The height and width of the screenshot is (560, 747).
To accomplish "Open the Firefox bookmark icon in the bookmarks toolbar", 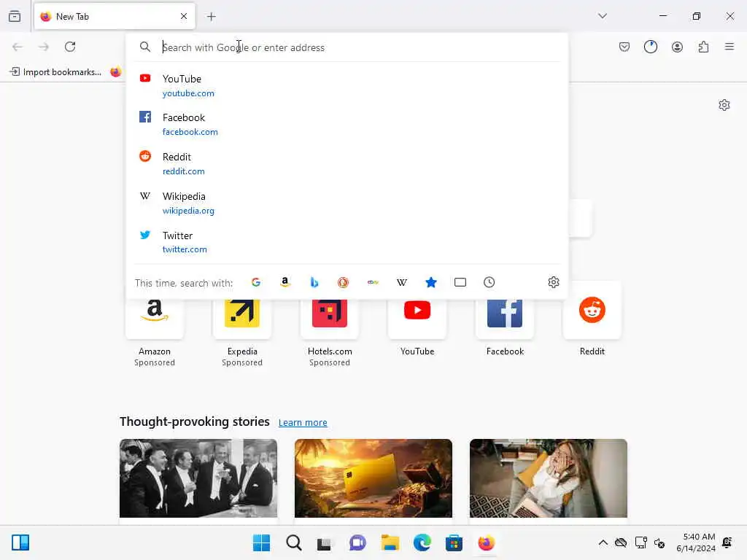I will [115, 72].
